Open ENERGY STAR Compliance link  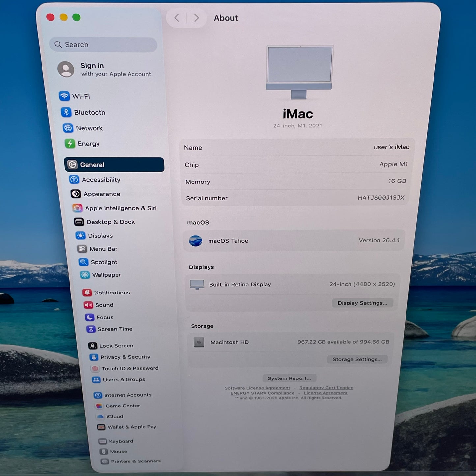[262, 393]
